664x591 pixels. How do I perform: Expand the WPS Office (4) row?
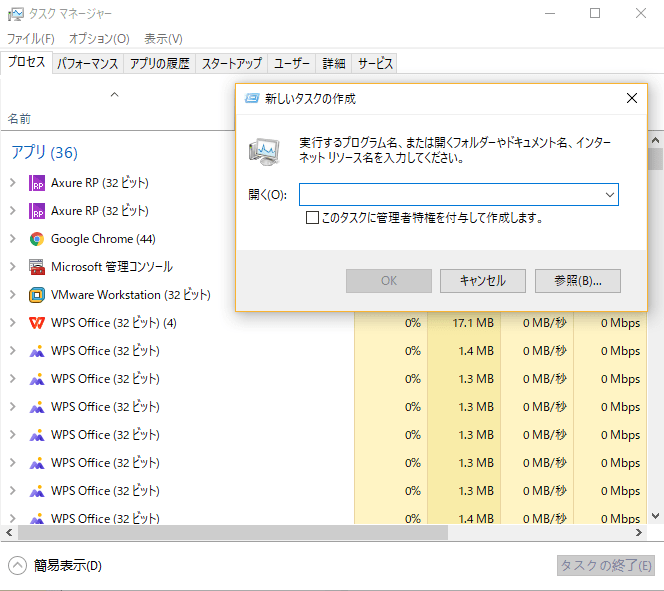(x=13, y=323)
